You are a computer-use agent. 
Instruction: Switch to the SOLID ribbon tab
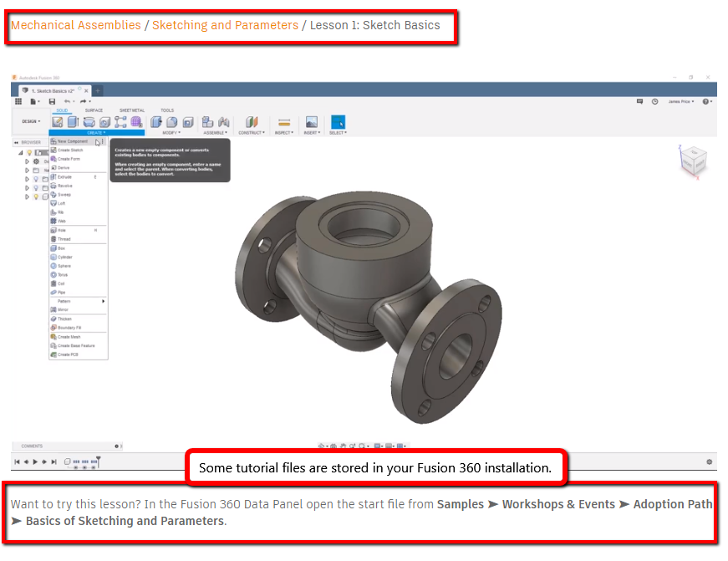62,110
